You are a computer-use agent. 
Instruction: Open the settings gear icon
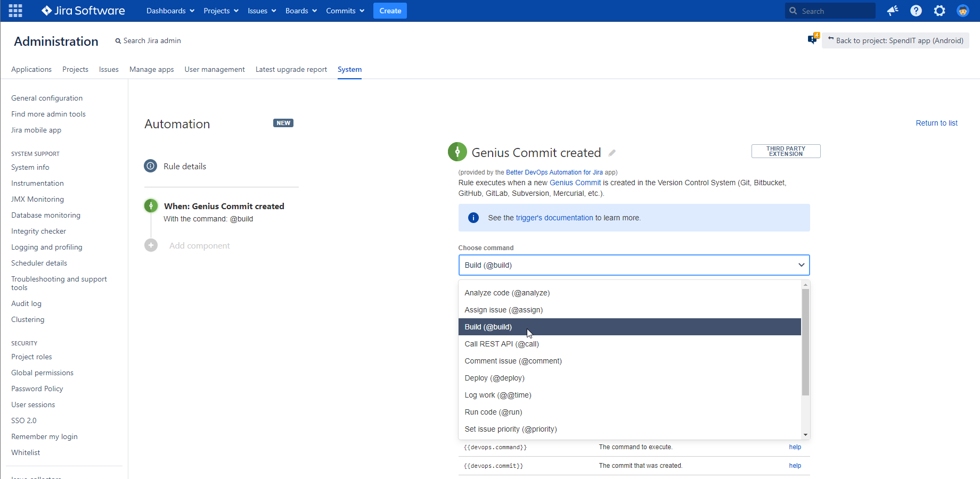tap(940, 11)
